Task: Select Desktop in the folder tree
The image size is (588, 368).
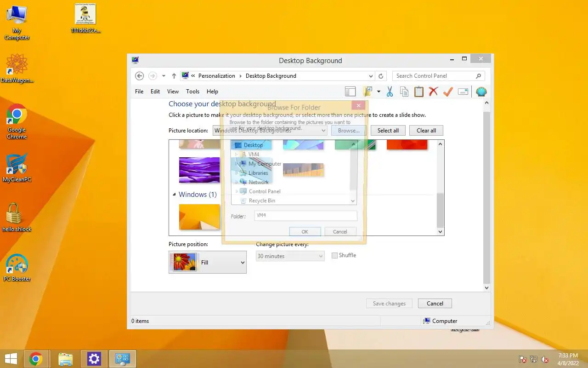Action: point(254,145)
